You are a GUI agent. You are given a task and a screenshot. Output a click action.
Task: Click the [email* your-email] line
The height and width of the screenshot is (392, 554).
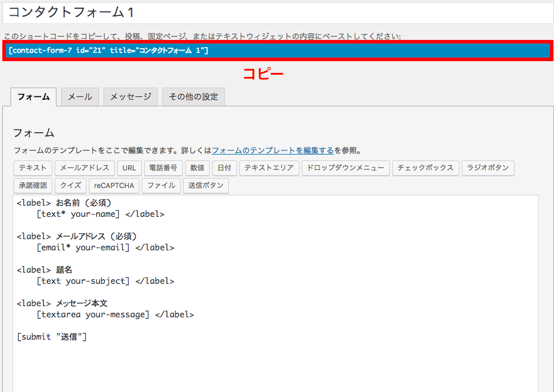[105, 247]
